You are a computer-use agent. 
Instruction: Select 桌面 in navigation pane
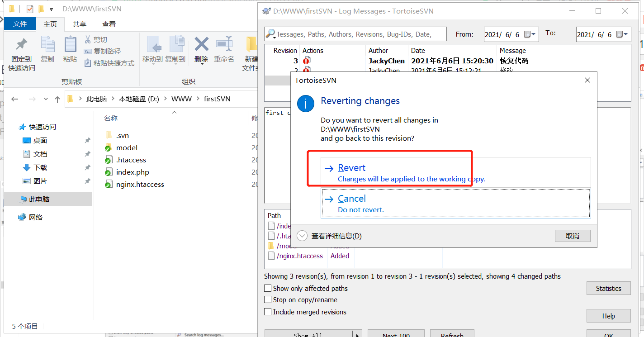tap(40, 141)
